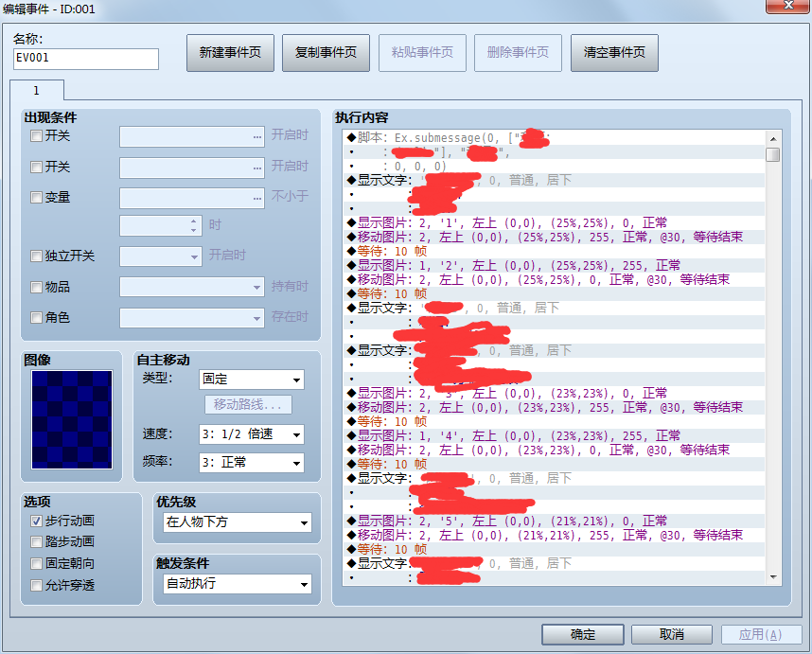
Task: Select event page tab 1
Action: (x=36, y=90)
